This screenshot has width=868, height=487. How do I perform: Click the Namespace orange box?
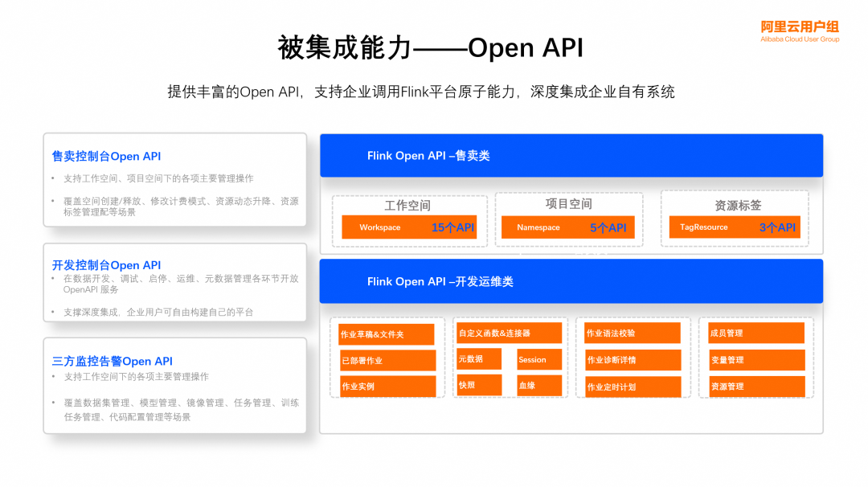(568, 227)
